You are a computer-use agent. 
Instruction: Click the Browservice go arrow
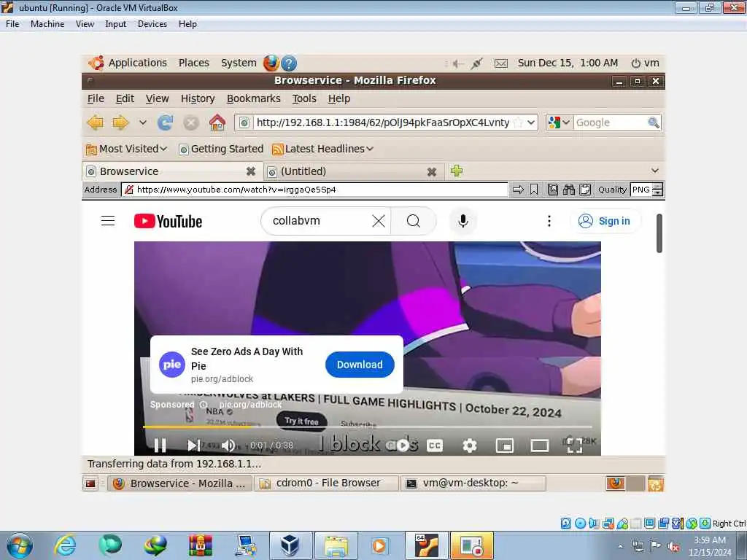coord(519,190)
